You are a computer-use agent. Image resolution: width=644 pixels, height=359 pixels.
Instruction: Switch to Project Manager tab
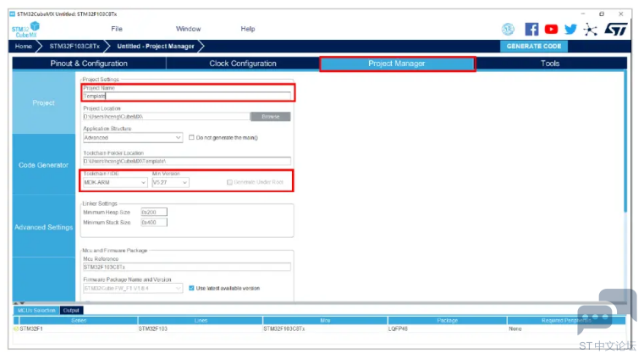pos(397,64)
